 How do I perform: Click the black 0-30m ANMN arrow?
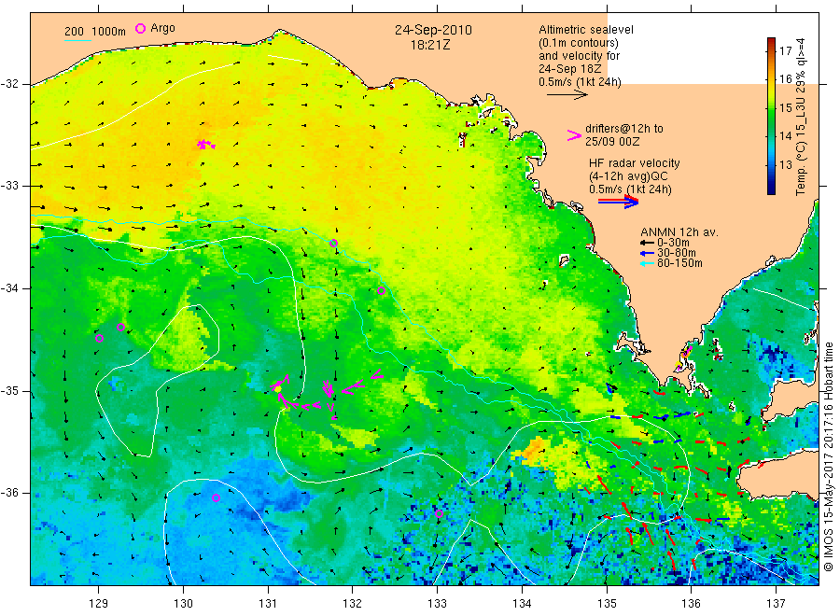(x=647, y=243)
